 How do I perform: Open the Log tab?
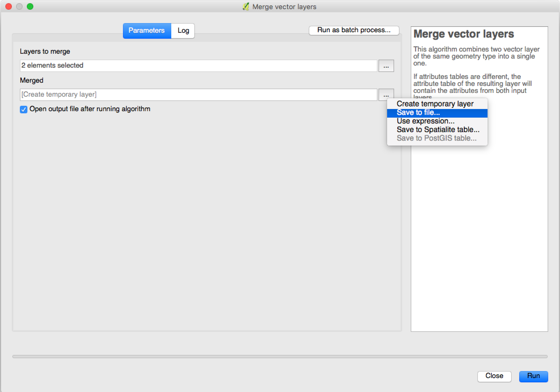[x=183, y=31]
